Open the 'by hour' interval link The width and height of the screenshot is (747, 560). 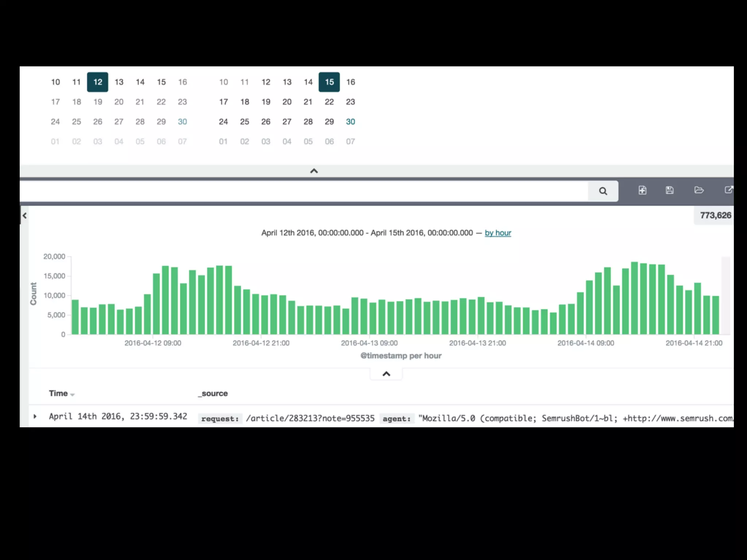pyautogui.click(x=498, y=233)
